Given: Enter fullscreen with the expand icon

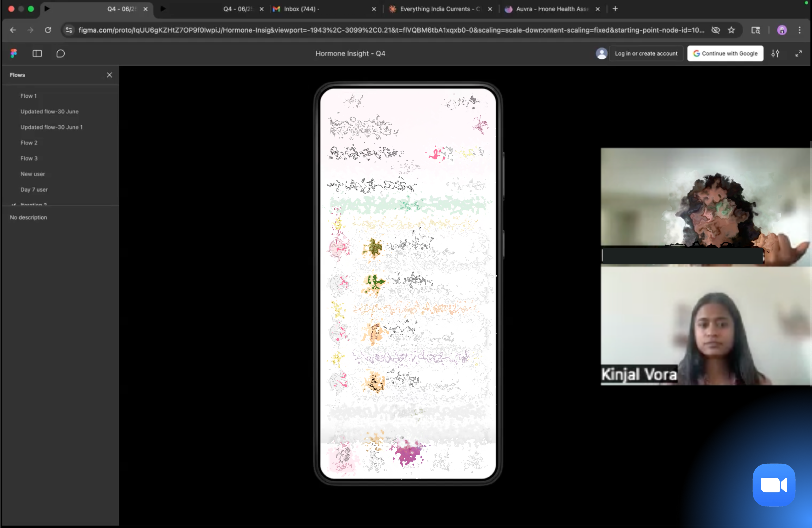Looking at the screenshot, I should (x=798, y=54).
